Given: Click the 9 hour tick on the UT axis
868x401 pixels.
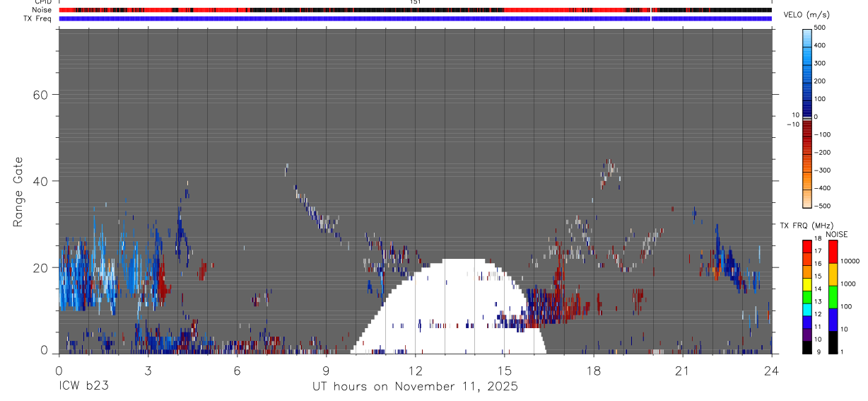Looking at the screenshot, I should [x=326, y=370].
